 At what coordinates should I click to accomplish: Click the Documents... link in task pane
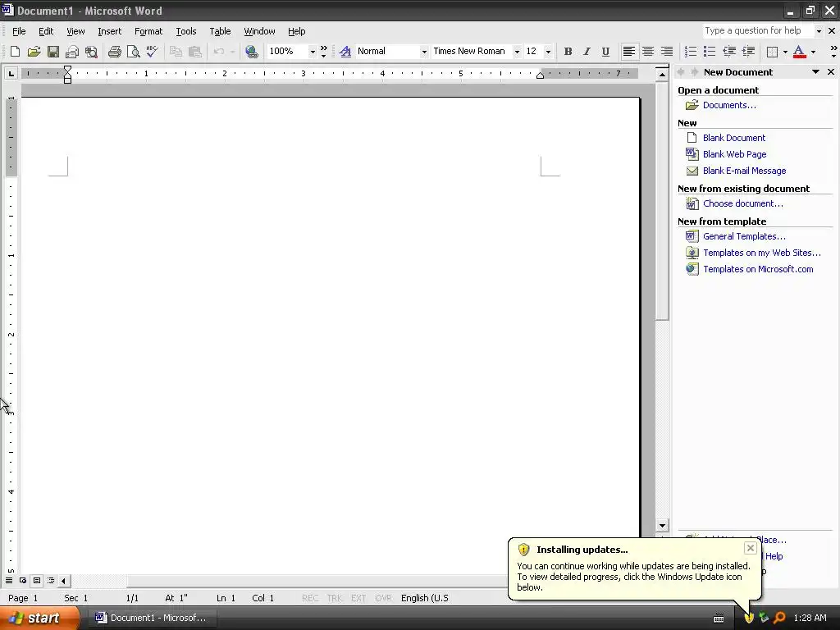[729, 105]
